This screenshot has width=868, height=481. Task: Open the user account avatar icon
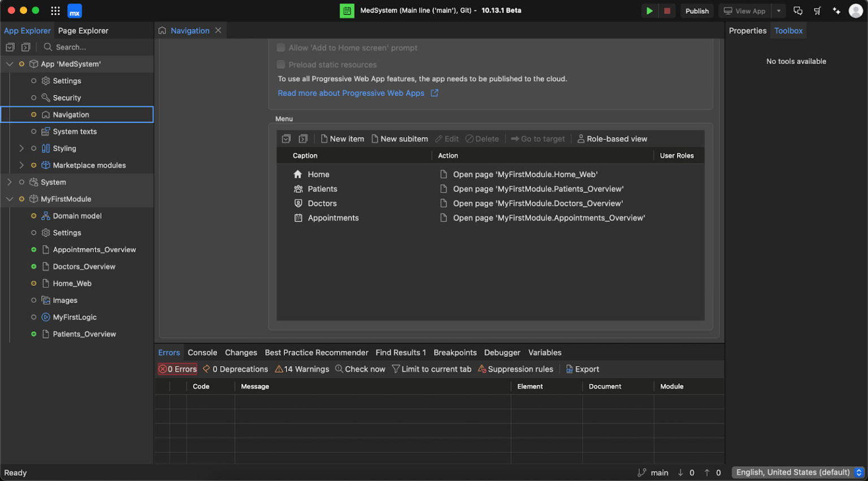pyautogui.click(x=856, y=11)
